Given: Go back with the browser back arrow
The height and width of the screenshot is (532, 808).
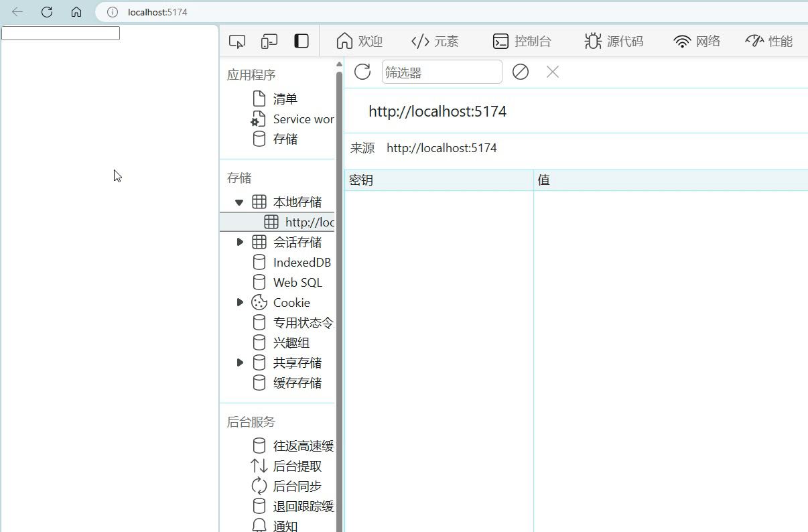Looking at the screenshot, I should pyautogui.click(x=17, y=11).
